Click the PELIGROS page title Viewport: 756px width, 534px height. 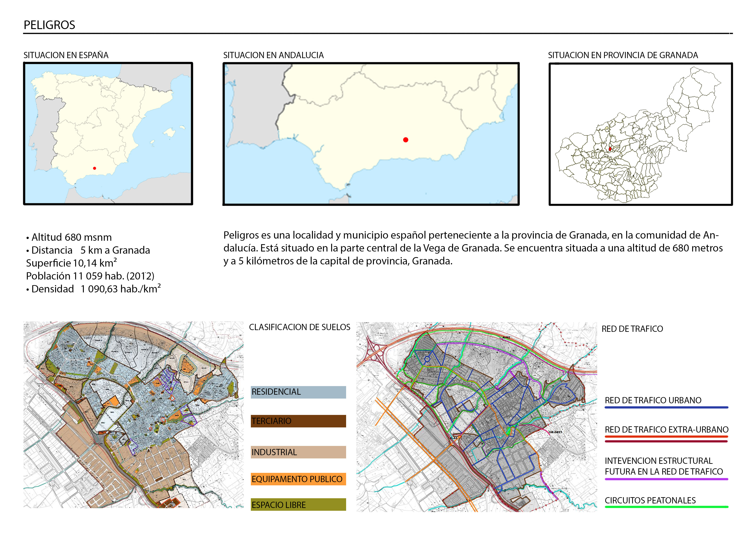(x=49, y=25)
